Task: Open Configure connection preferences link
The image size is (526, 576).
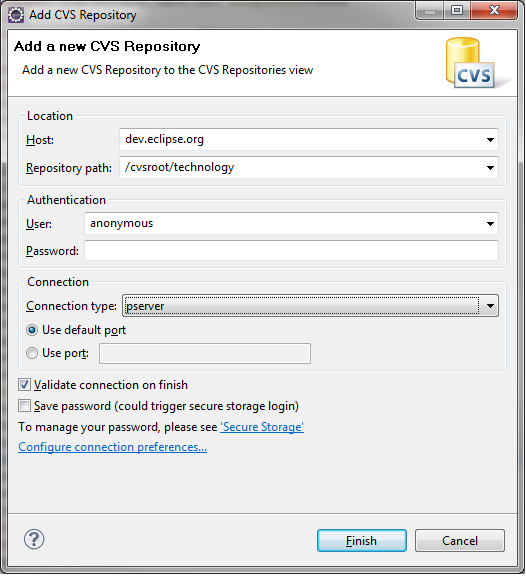Action: coord(112,447)
